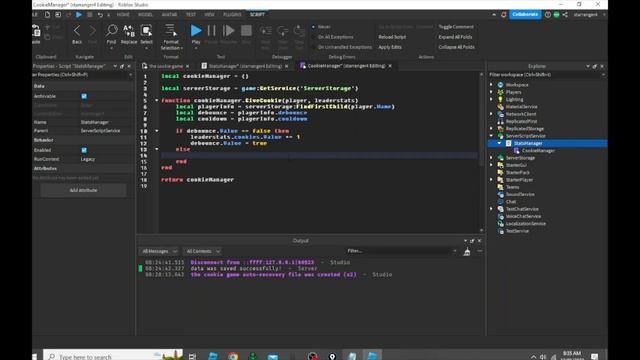
Task: Click the undo arrow in the quick-access toolbar
Action: coord(100,15)
